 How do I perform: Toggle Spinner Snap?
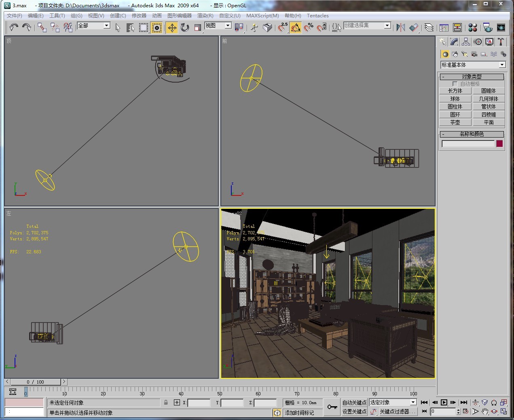point(322,27)
